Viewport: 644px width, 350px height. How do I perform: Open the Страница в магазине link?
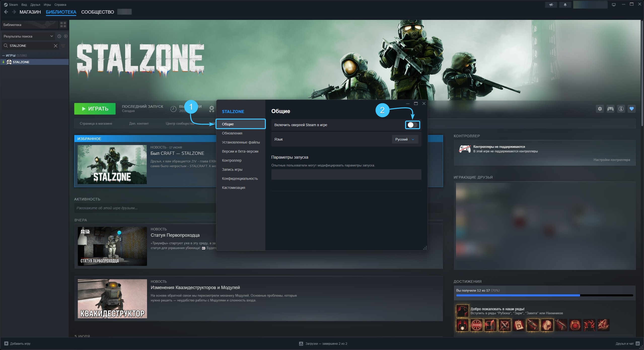click(96, 123)
